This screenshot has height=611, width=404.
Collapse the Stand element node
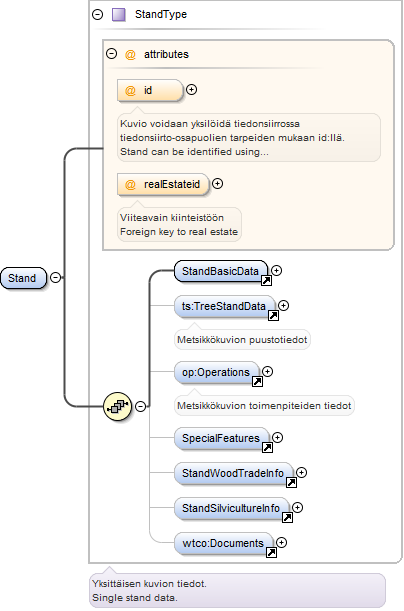56,278
